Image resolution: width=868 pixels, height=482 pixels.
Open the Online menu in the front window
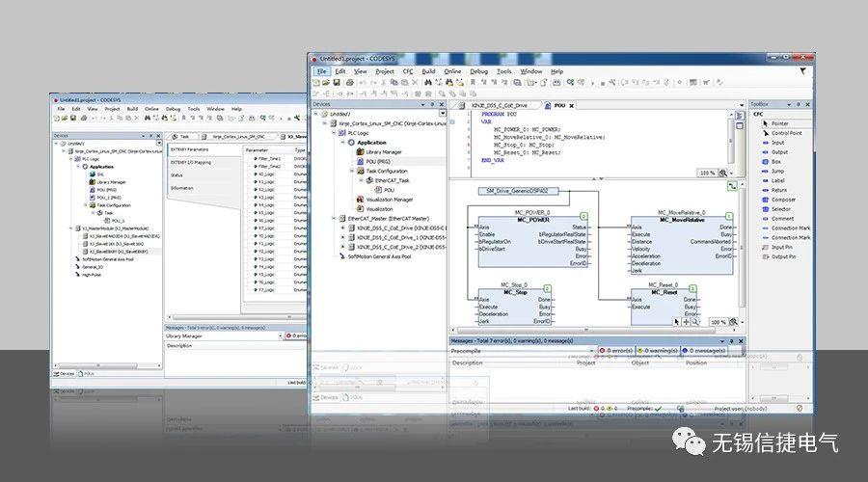pyautogui.click(x=452, y=71)
